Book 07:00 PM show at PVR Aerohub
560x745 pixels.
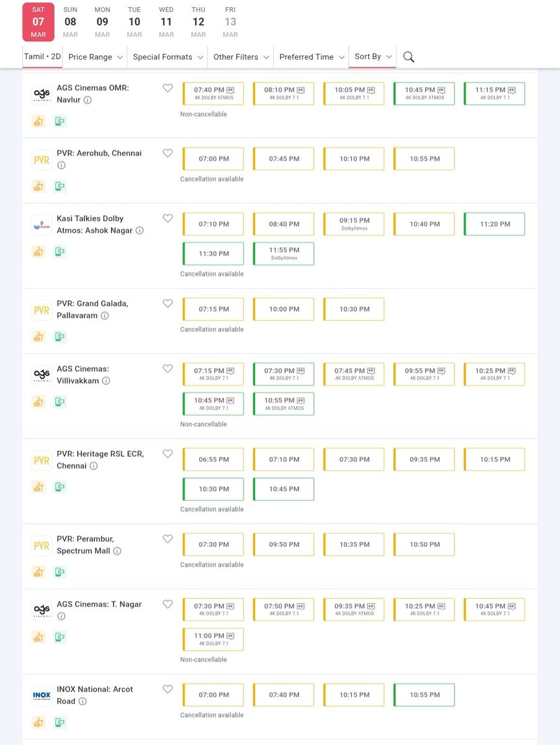[x=214, y=159]
